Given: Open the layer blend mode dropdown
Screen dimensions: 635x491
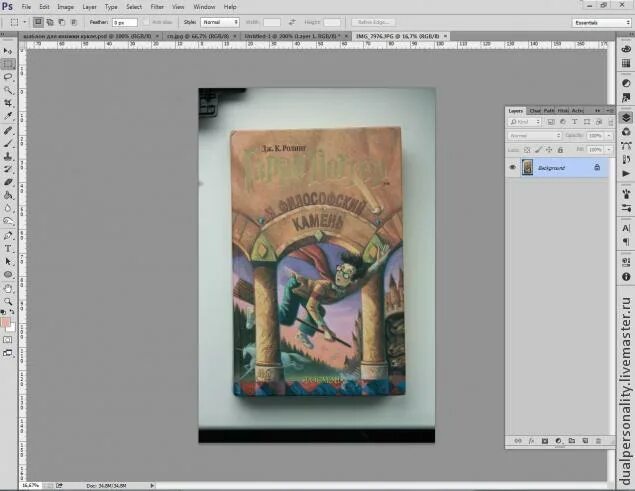Looking at the screenshot, I should pos(535,136).
